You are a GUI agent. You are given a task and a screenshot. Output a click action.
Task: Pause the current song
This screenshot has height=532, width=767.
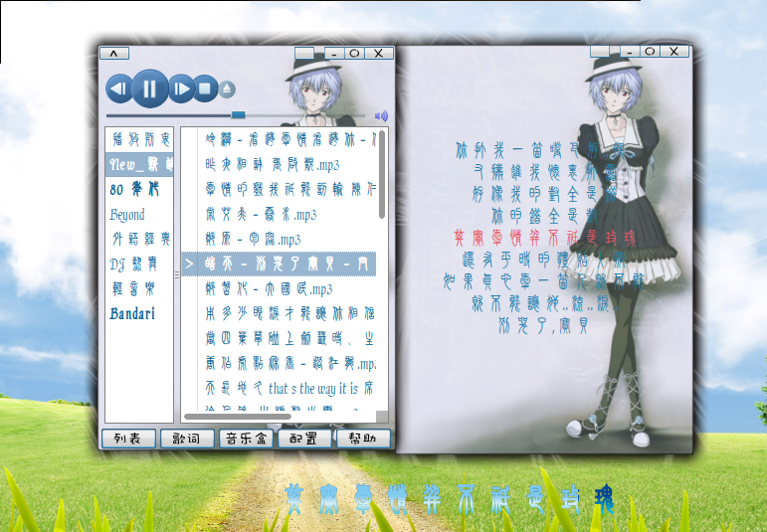point(150,89)
